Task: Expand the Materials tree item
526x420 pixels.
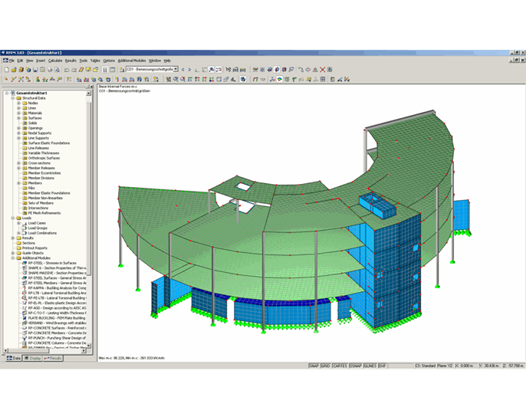Action: [18, 113]
